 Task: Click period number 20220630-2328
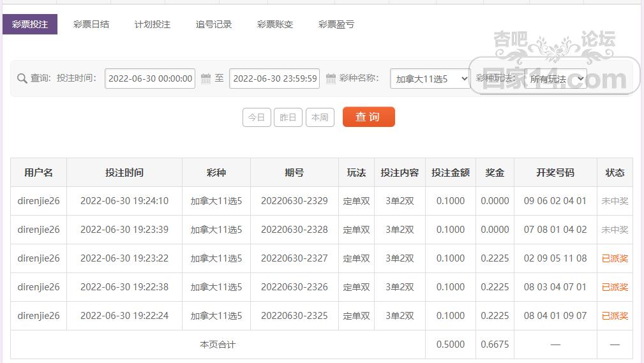[x=294, y=230]
